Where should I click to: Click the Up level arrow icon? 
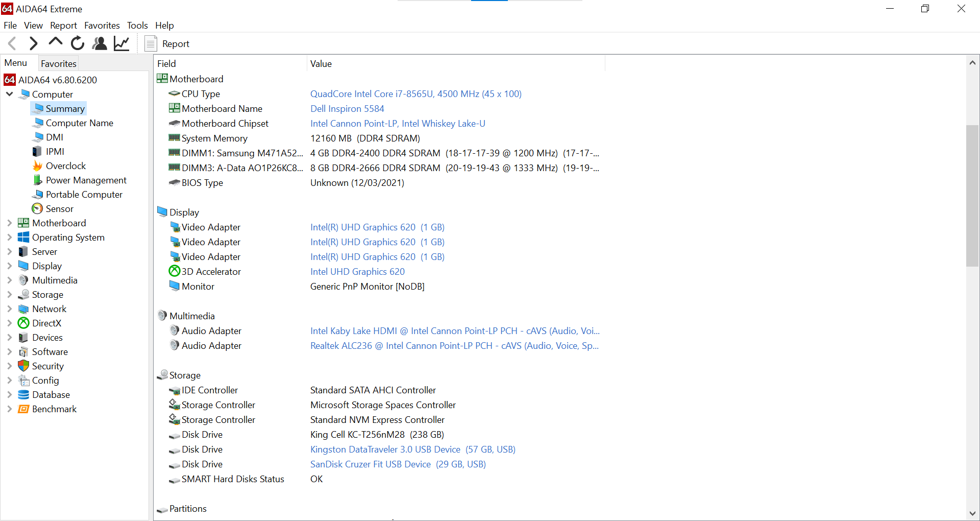pos(55,43)
